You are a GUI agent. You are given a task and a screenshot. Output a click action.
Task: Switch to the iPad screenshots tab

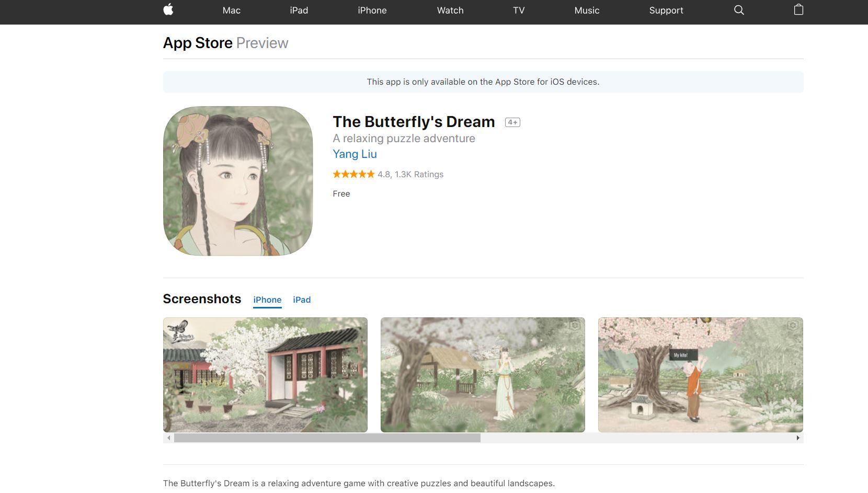pos(302,300)
